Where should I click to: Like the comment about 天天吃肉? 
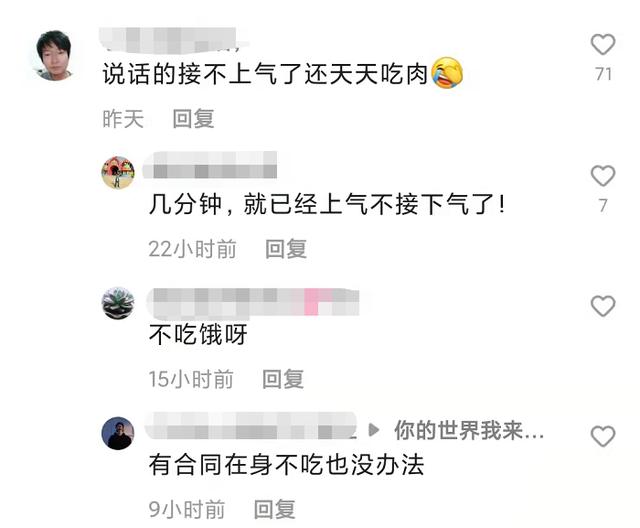click(x=603, y=44)
